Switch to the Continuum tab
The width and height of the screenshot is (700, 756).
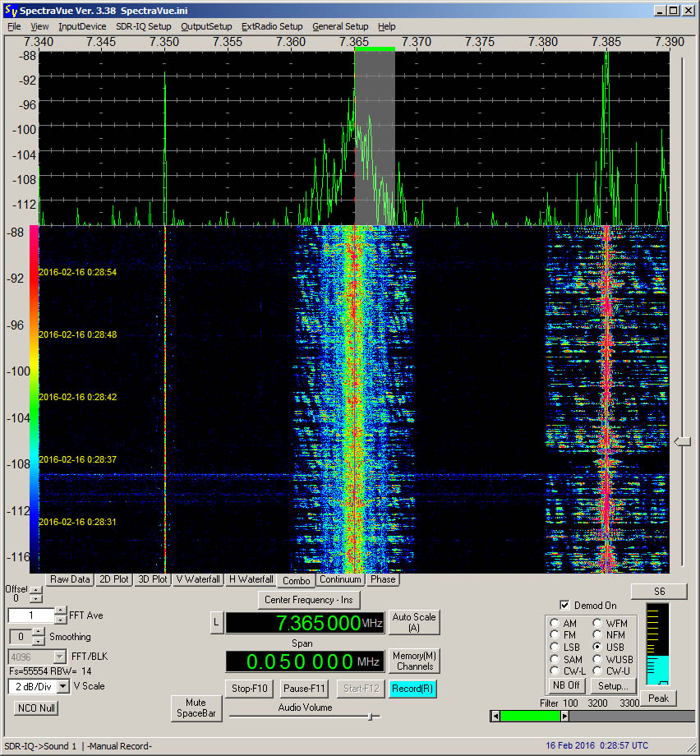pyautogui.click(x=340, y=579)
